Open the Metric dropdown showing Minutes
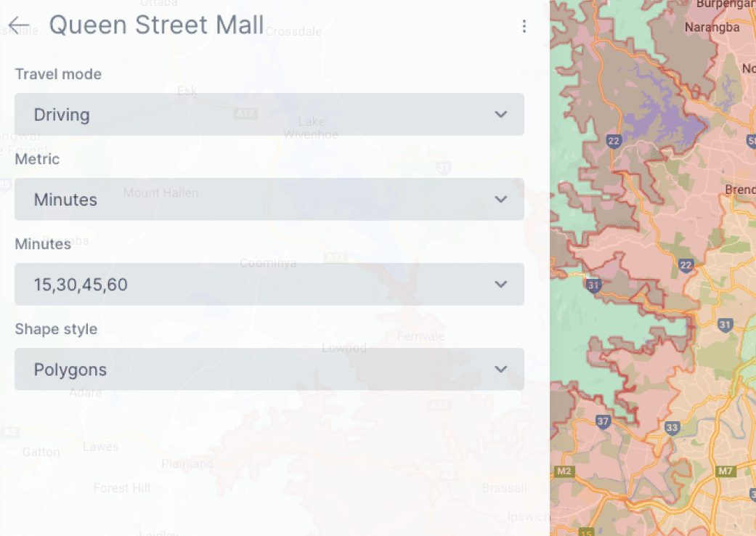Image resolution: width=756 pixels, height=536 pixels. point(269,200)
